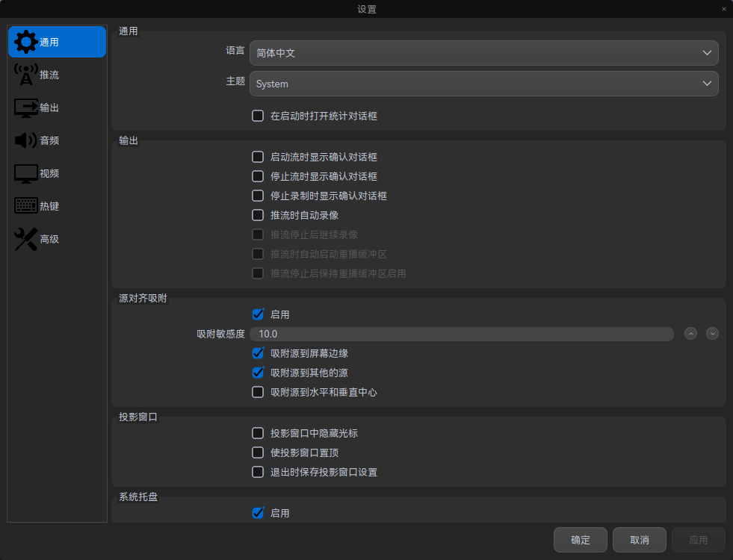Check 吸附源到水平和垂直中心

tap(258, 392)
